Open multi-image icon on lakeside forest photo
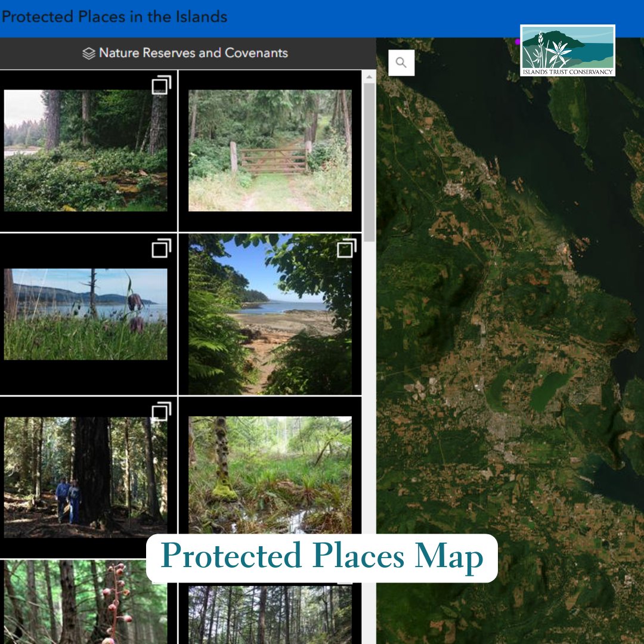Screen dimensions: 644x644 (x=162, y=85)
